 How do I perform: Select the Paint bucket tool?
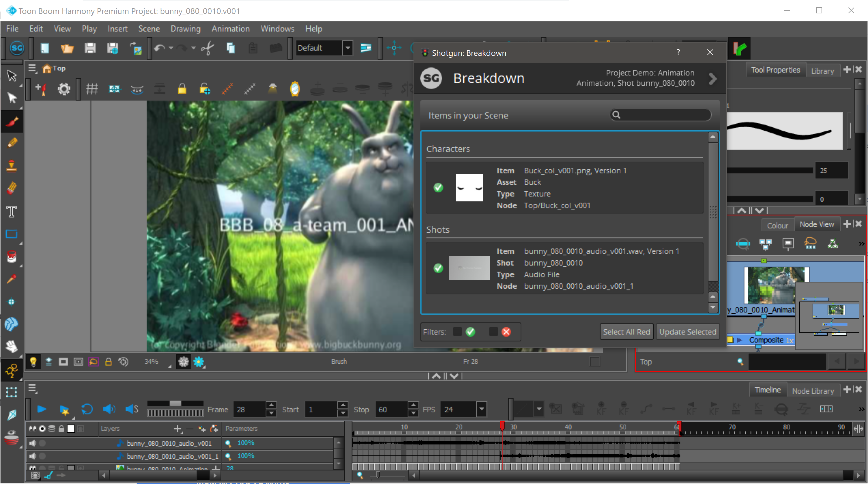coord(12,257)
